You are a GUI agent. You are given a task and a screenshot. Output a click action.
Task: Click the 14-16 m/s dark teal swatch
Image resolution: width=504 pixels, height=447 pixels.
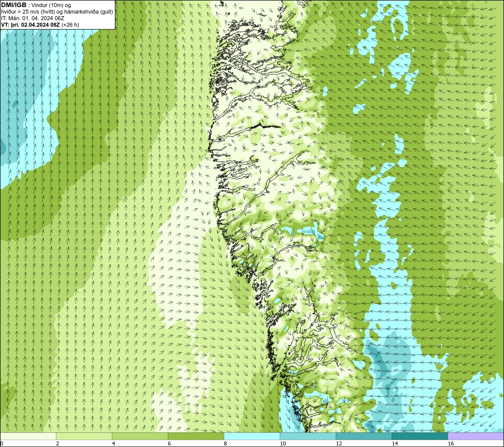419,436
